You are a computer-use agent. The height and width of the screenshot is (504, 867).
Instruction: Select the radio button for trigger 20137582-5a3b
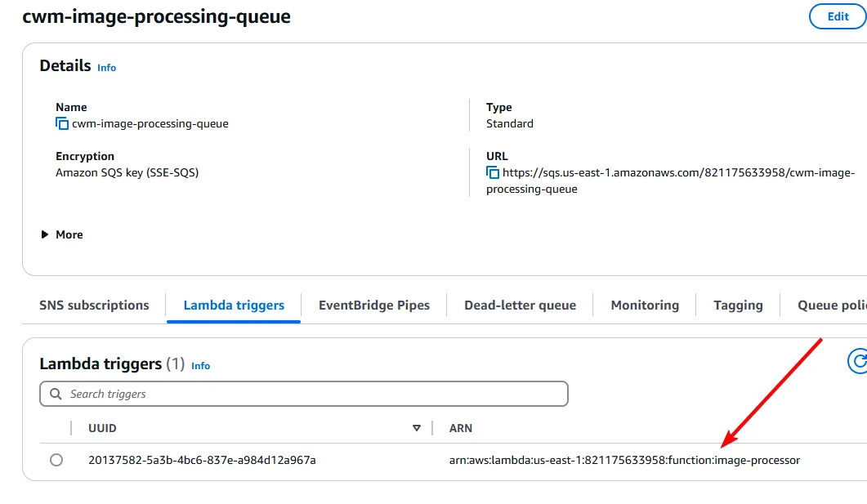(x=56, y=459)
